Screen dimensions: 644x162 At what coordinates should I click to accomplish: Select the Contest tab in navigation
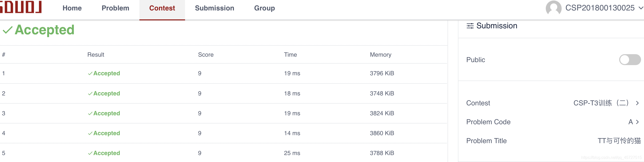point(162,8)
